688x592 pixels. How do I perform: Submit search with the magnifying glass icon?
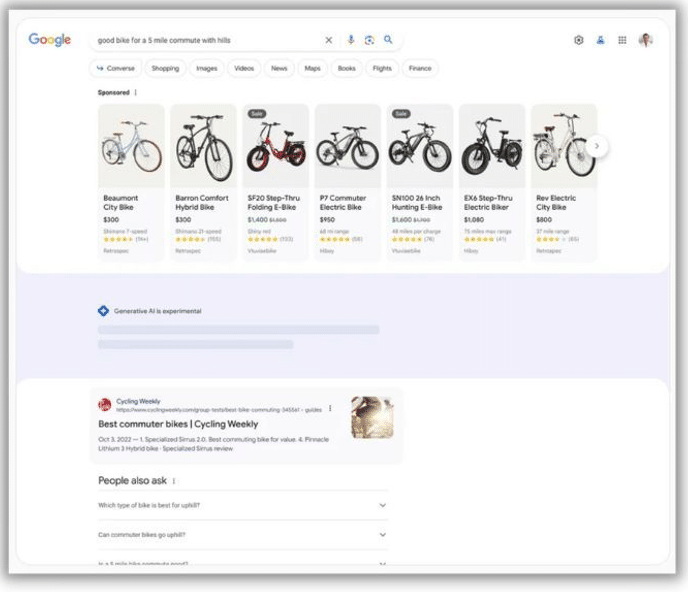(x=388, y=39)
